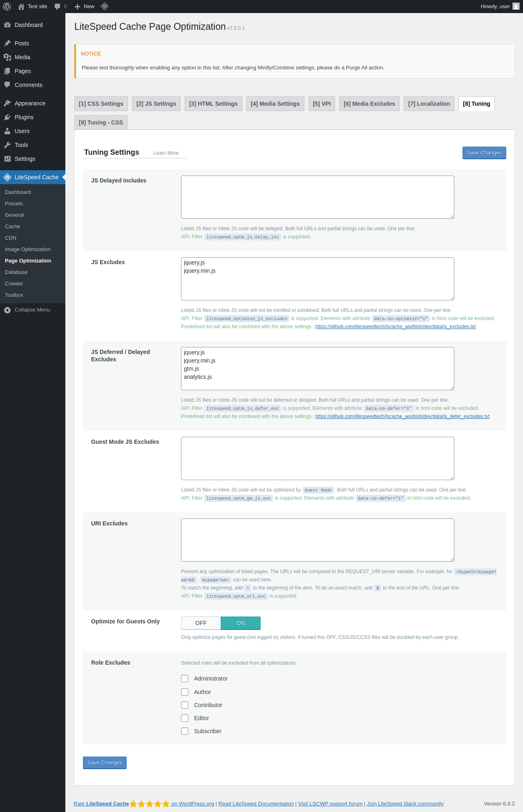Click the Posts pushpin icon
This screenshot has height=812, width=523.
pyautogui.click(x=7, y=43)
